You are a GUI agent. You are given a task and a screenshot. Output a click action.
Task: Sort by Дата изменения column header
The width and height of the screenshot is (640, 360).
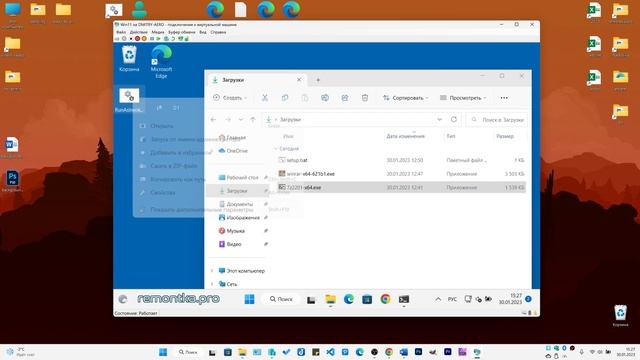point(405,136)
